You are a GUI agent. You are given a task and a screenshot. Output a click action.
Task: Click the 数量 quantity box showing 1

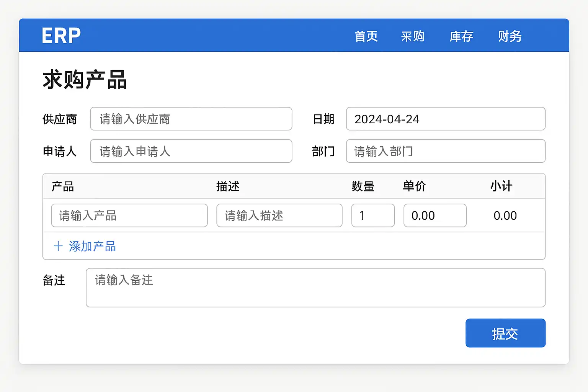tap(373, 216)
